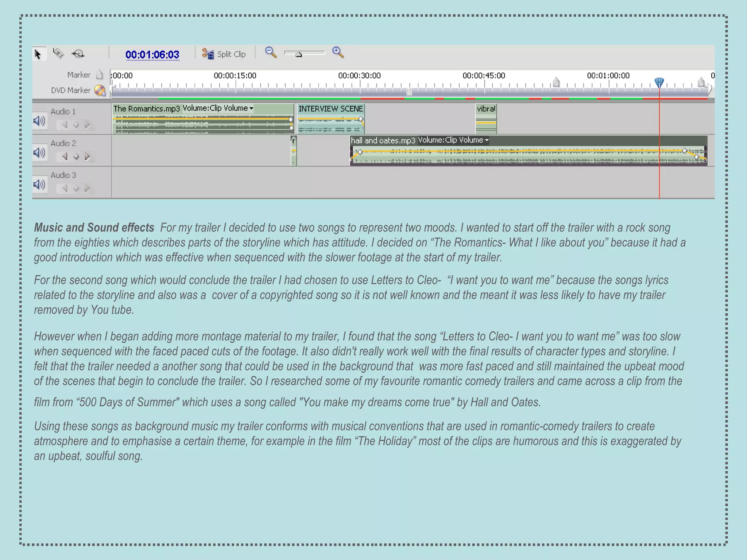This screenshot has width=747, height=560.
Task: Mute the Audio 2 track speaker
Action: pos(39,152)
